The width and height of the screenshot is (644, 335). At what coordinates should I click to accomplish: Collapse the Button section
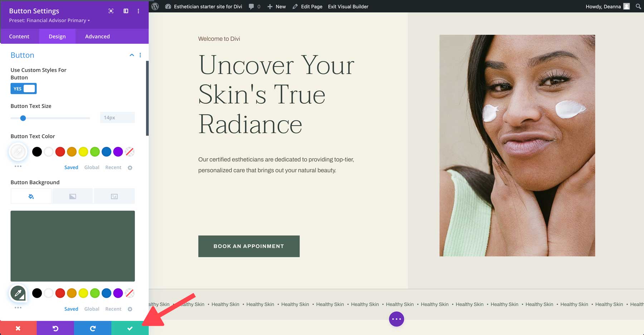132,55
